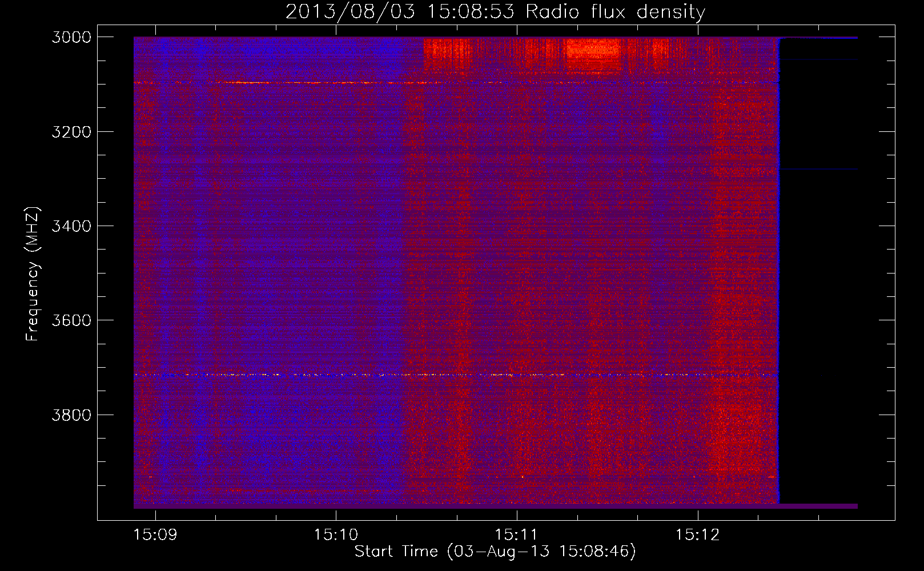Image resolution: width=924 pixels, height=571 pixels.
Task: Click the dotted interference line near 3720 MHz
Action: (x=456, y=375)
